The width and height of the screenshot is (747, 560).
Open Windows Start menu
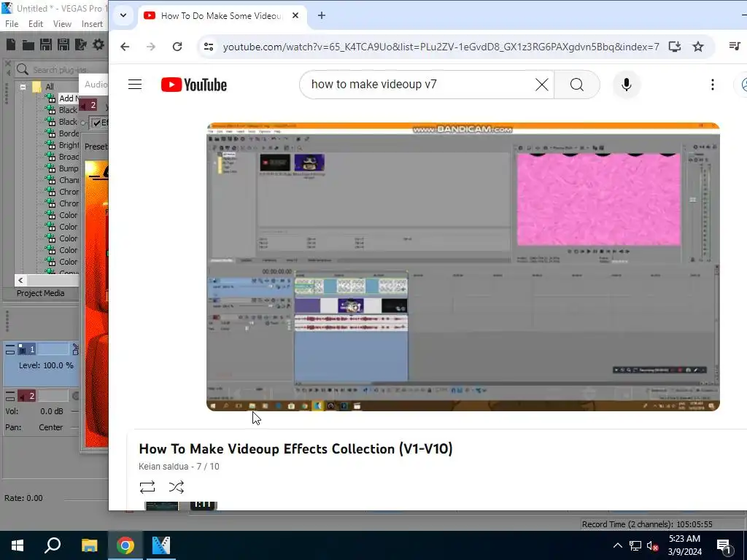(18, 545)
